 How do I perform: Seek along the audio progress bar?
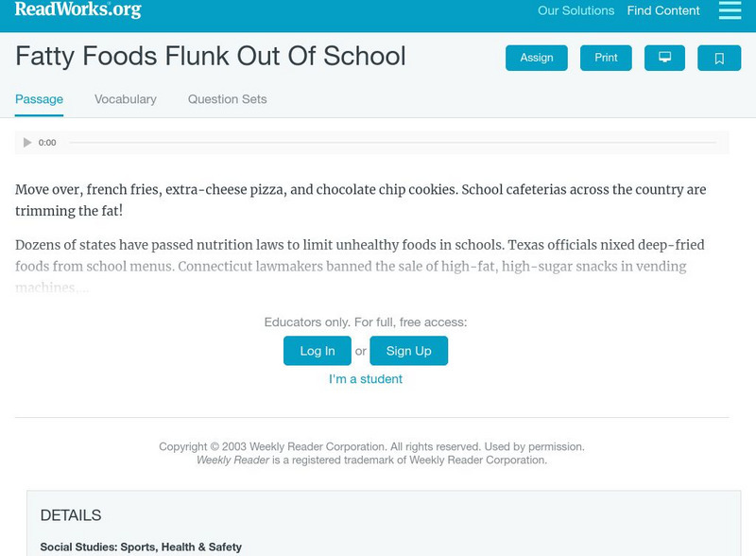[392, 143]
